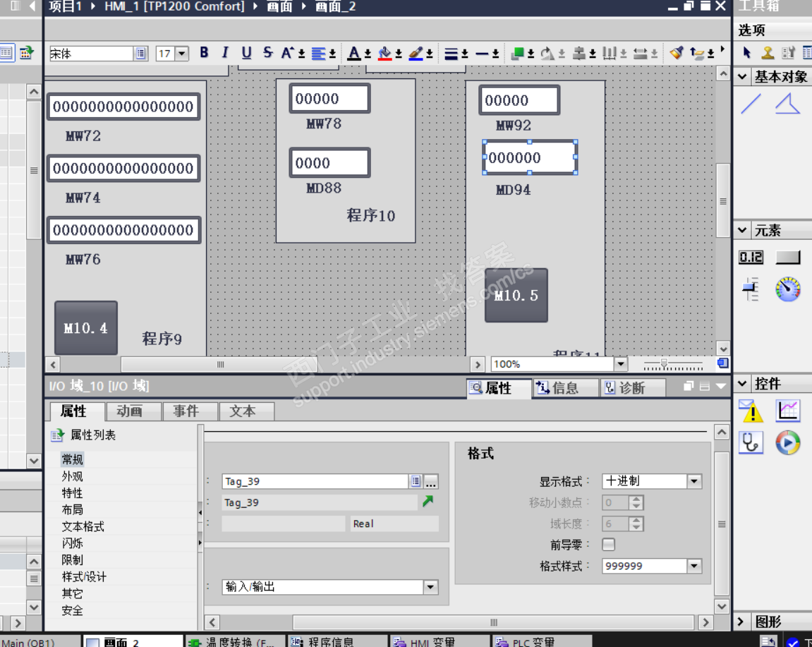Click the align objects icon
The image size is (812, 647).
pyautogui.click(x=579, y=54)
